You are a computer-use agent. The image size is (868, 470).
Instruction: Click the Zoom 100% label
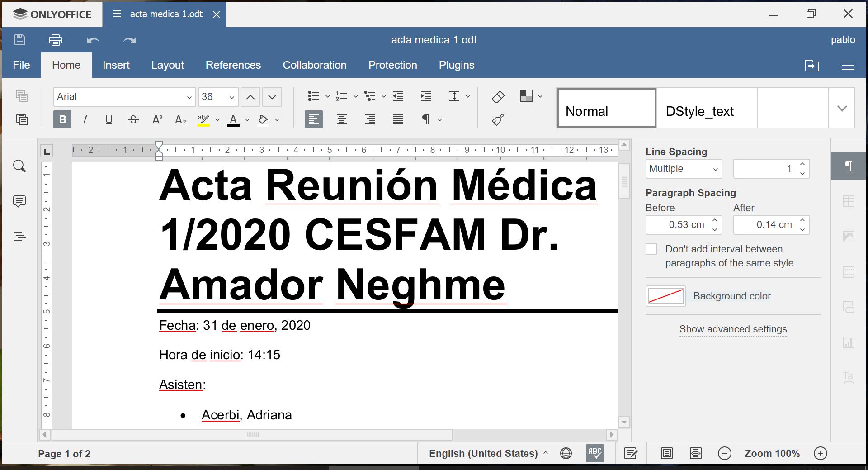(x=772, y=453)
